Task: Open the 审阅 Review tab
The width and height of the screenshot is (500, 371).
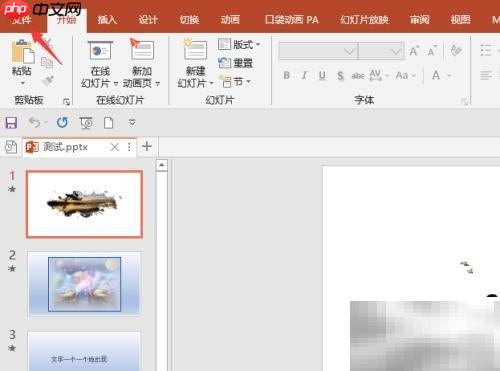Action: (x=420, y=20)
